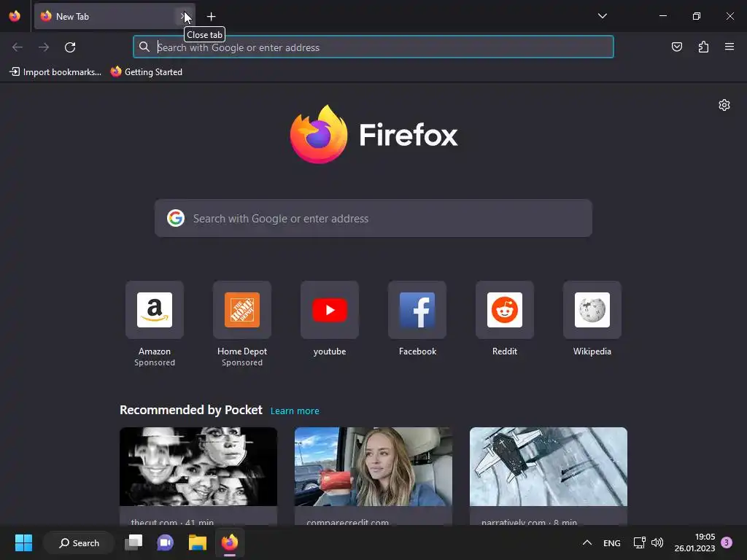Open File Explorer from taskbar

[x=197, y=542]
